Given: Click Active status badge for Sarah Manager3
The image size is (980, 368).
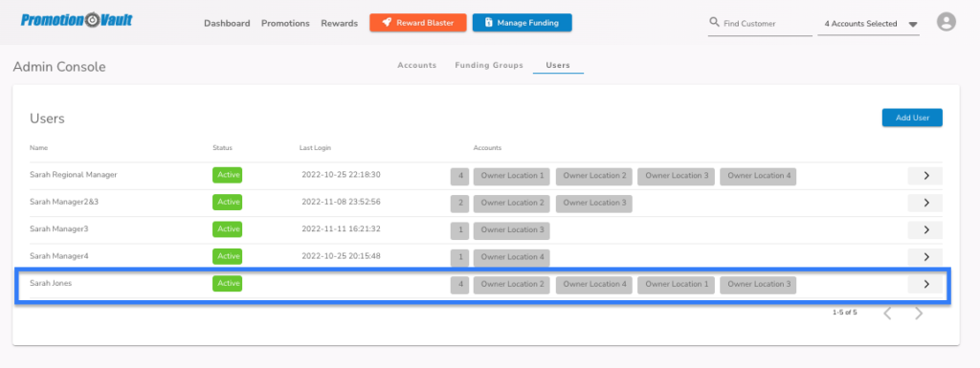Looking at the screenshot, I should pos(228,228).
